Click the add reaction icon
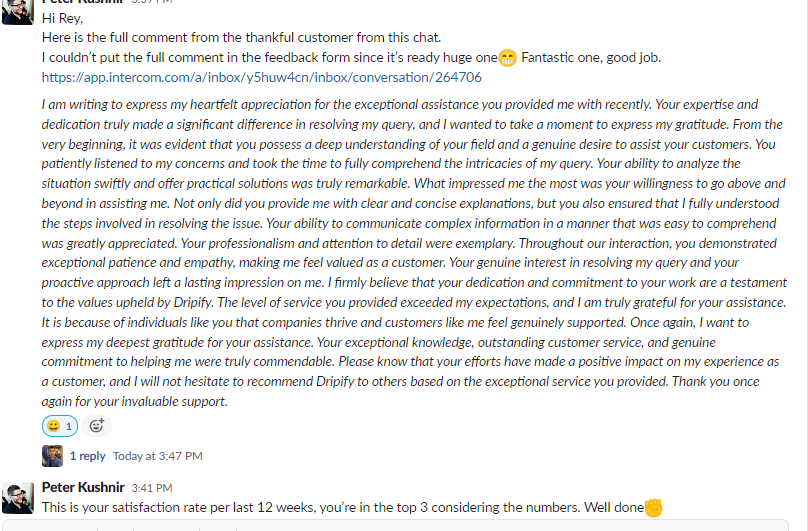 97,426
